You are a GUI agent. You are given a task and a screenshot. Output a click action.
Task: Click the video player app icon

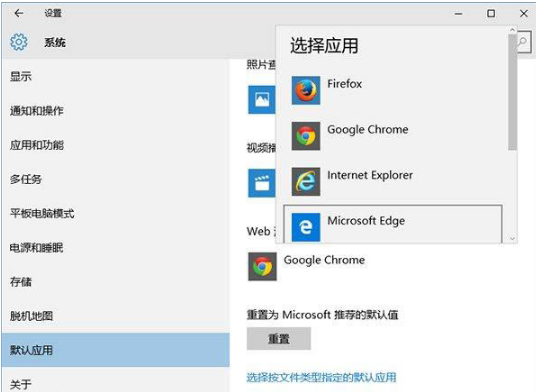[262, 183]
